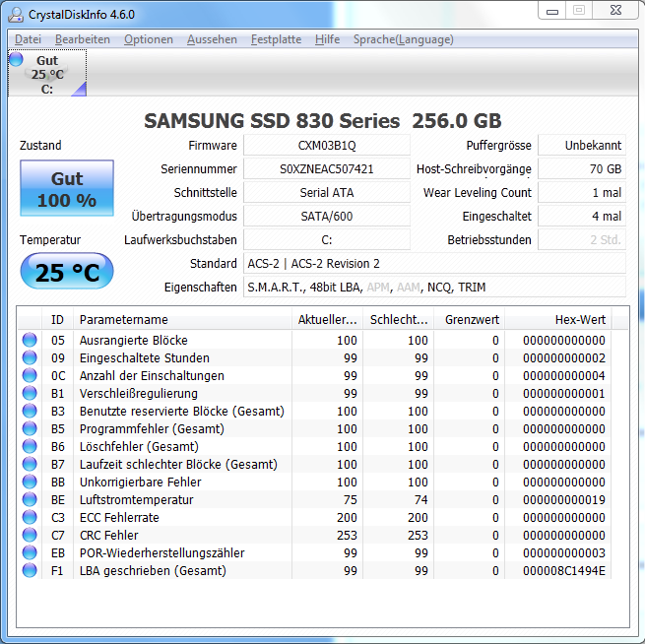
Task: Select the ECC Fehlerrate parameter name
Action: [119, 517]
